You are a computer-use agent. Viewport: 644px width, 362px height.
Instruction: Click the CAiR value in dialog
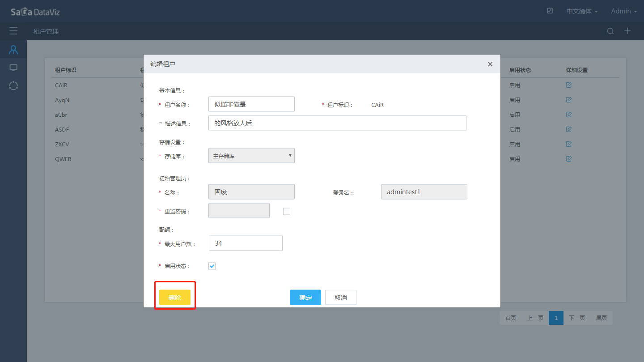pos(377,105)
